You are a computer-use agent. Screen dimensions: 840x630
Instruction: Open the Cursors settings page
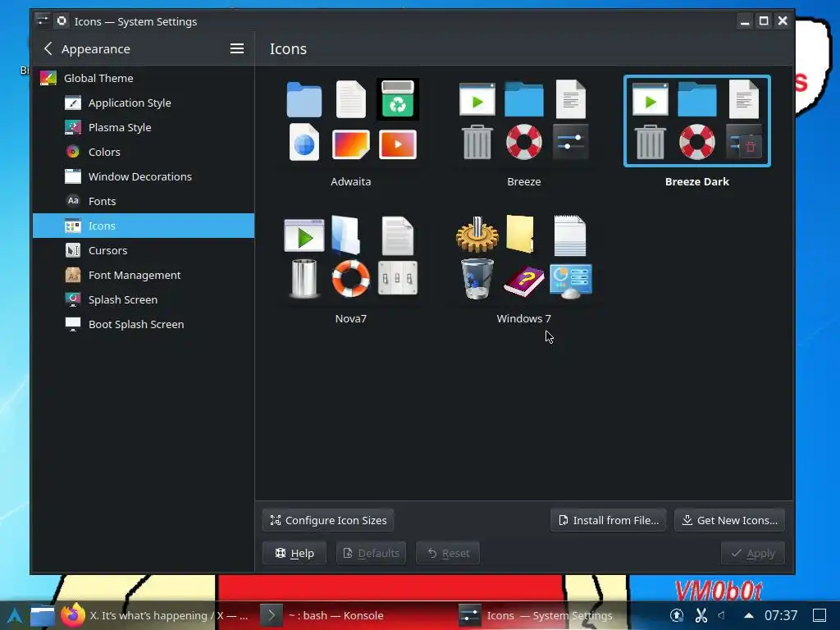pos(144,250)
